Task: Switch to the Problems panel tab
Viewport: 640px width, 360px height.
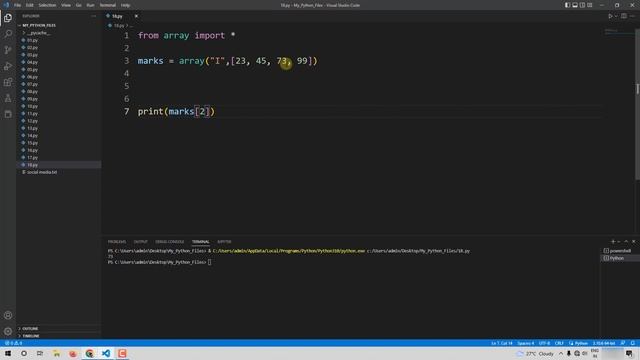Action: coord(117,242)
